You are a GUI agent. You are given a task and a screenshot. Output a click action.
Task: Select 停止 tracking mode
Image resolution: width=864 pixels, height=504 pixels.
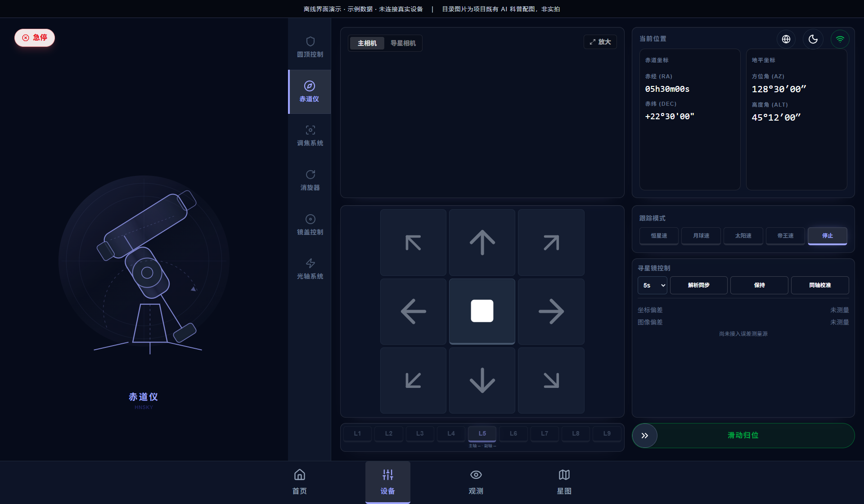pos(828,236)
